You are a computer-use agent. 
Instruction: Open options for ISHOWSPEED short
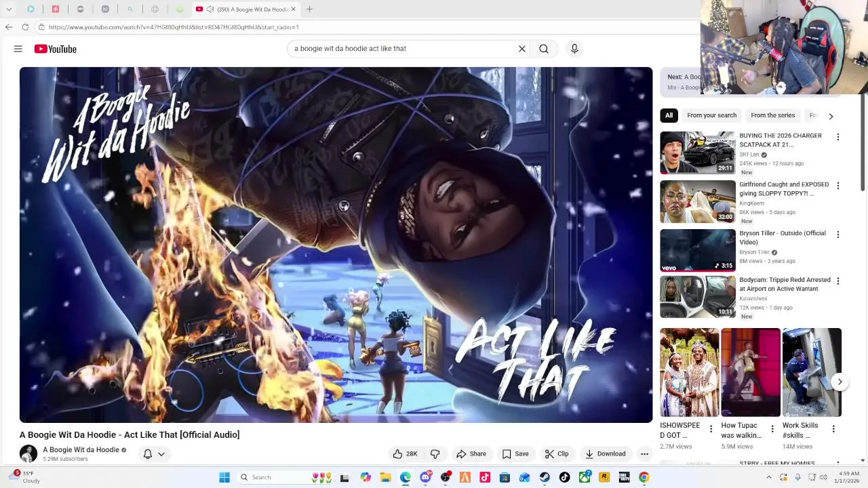711,429
